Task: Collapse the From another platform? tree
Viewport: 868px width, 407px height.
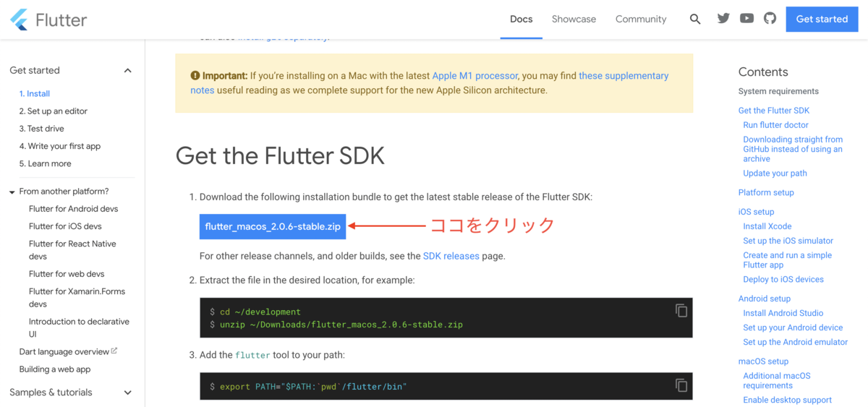Action: [12, 192]
